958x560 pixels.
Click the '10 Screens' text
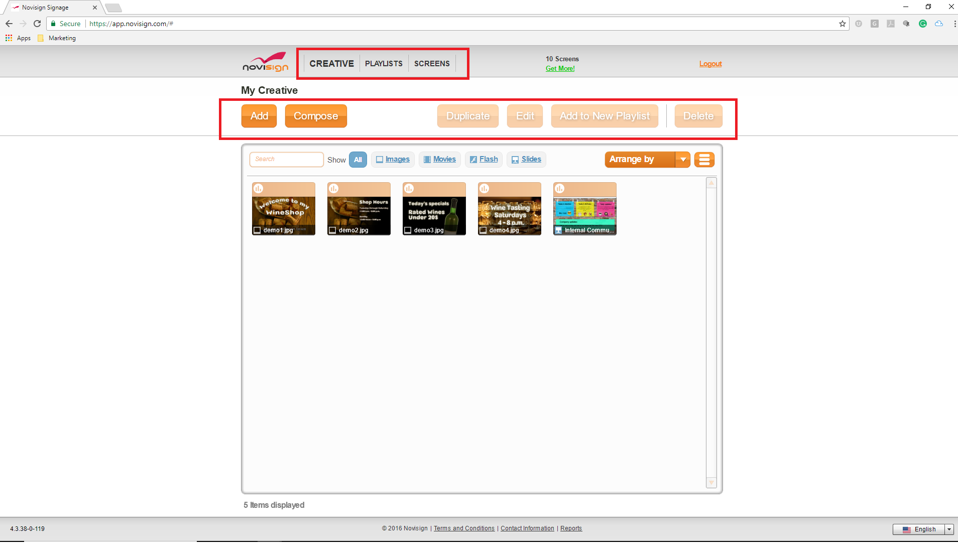click(x=562, y=59)
